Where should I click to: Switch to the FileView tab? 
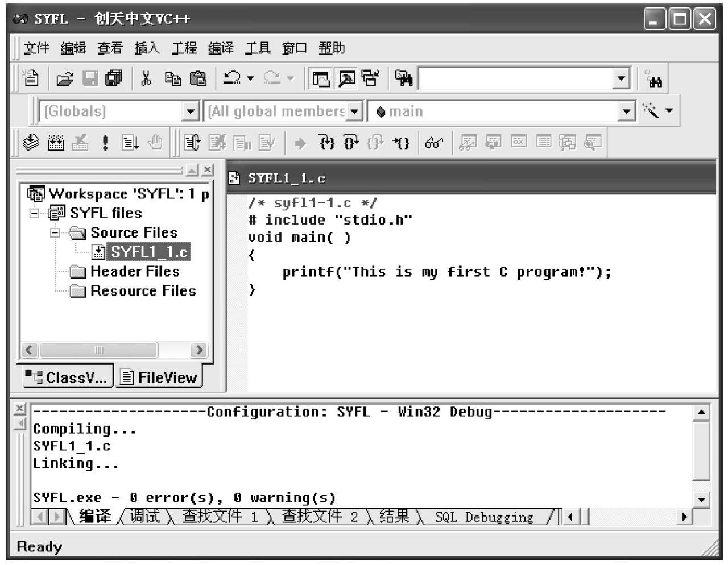[159, 377]
